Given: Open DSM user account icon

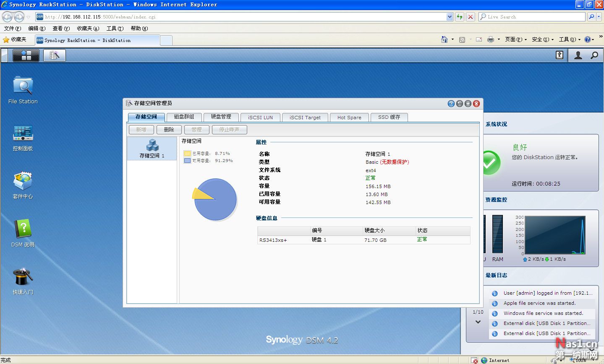Looking at the screenshot, I should 578,55.
